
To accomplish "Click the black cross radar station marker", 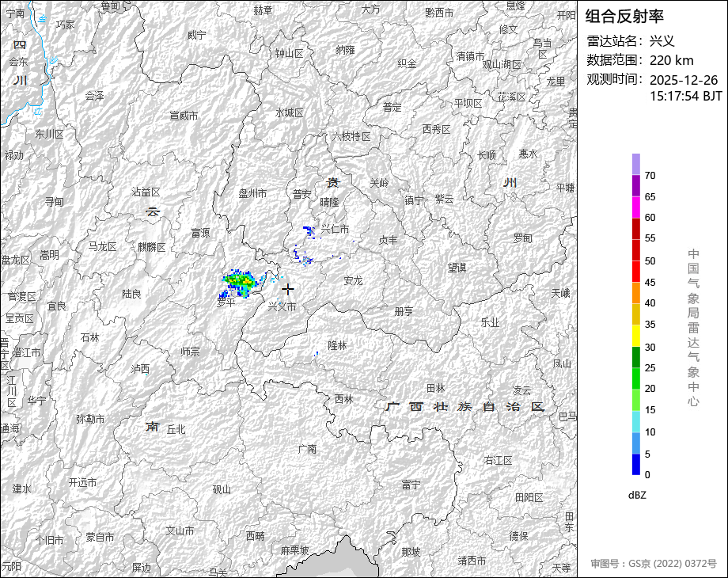I will tap(288, 290).
